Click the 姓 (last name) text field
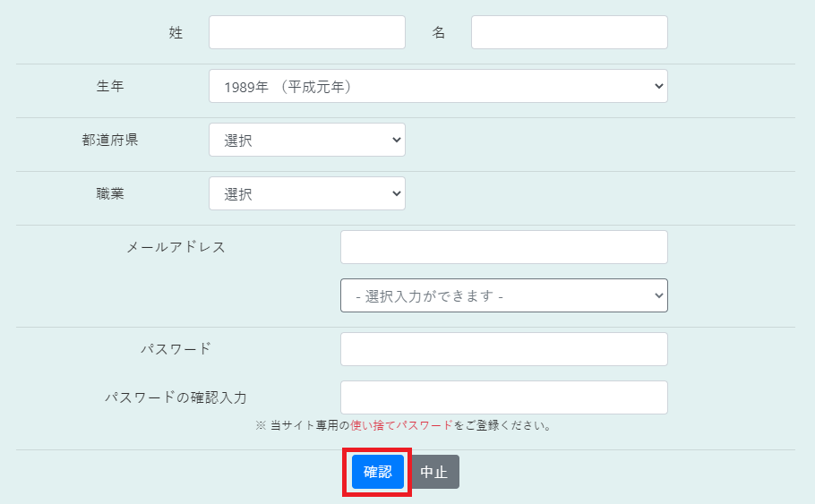815x504 pixels. click(307, 32)
